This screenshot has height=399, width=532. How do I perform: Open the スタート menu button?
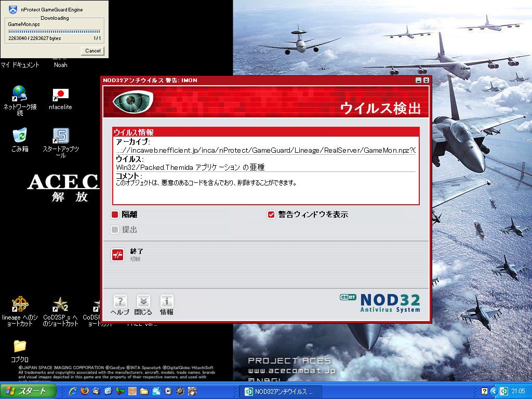[x=28, y=391]
